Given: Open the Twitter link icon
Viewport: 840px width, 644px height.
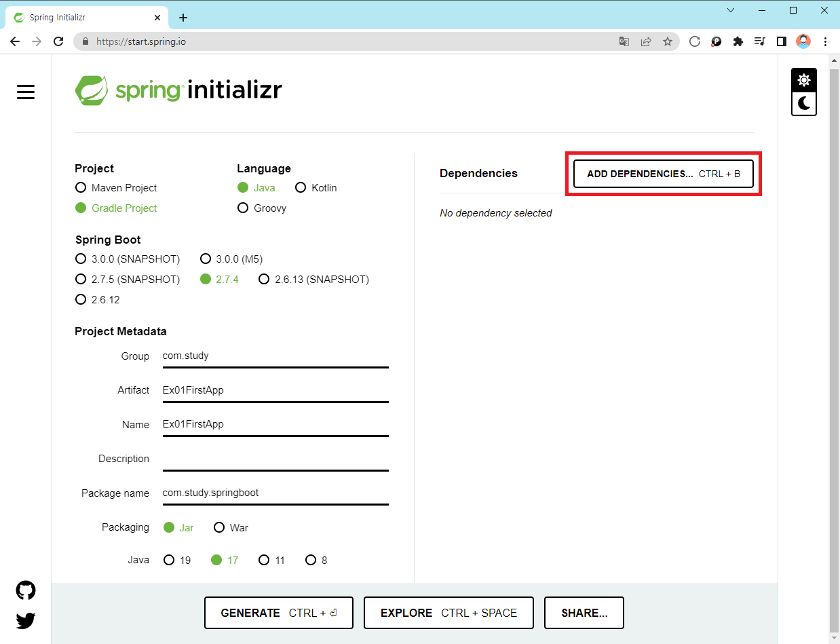Looking at the screenshot, I should (x=26, y=620).
